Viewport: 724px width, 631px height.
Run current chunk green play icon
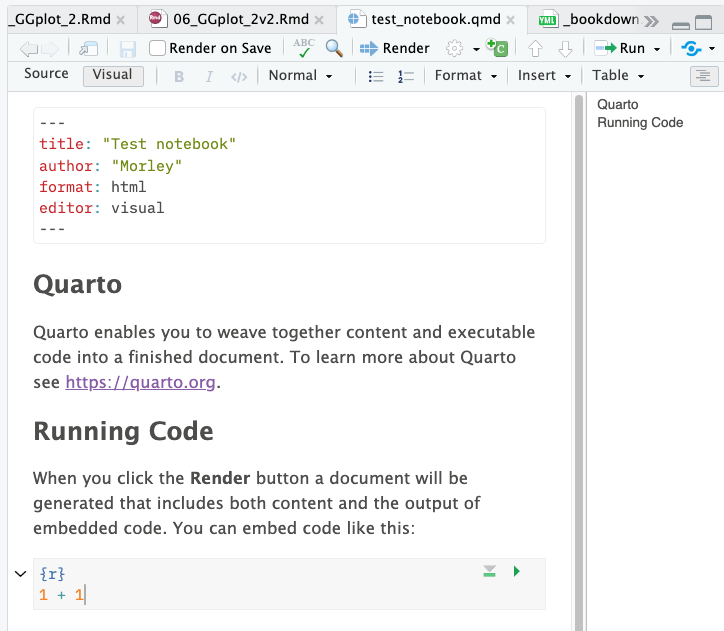[x=517, y=571]
